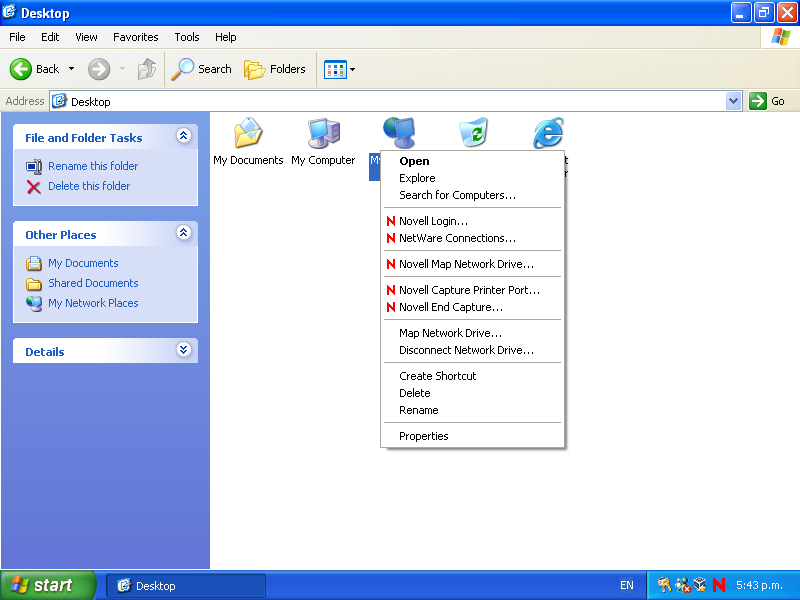Open the Help menu
This screenshot has width=800, height=600.
(x=226, y=37)
